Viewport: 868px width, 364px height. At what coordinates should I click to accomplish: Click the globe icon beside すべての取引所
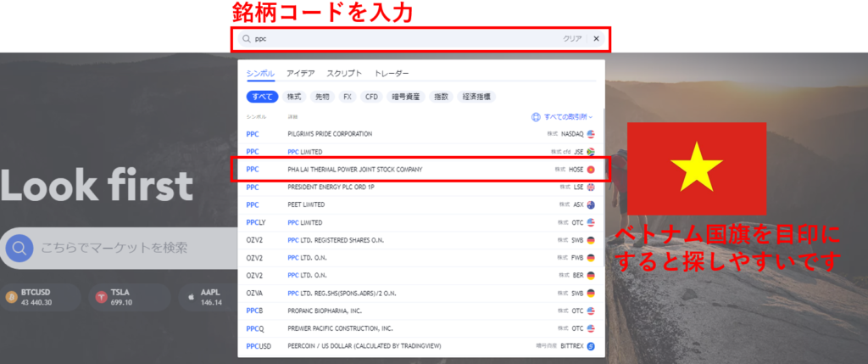pos(536,117)
